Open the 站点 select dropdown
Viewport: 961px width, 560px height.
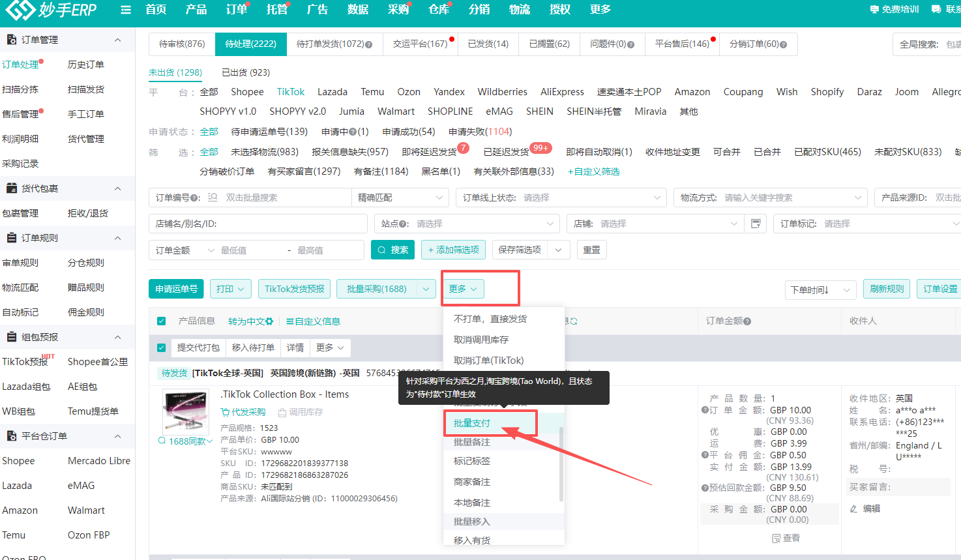coord(467,224)
